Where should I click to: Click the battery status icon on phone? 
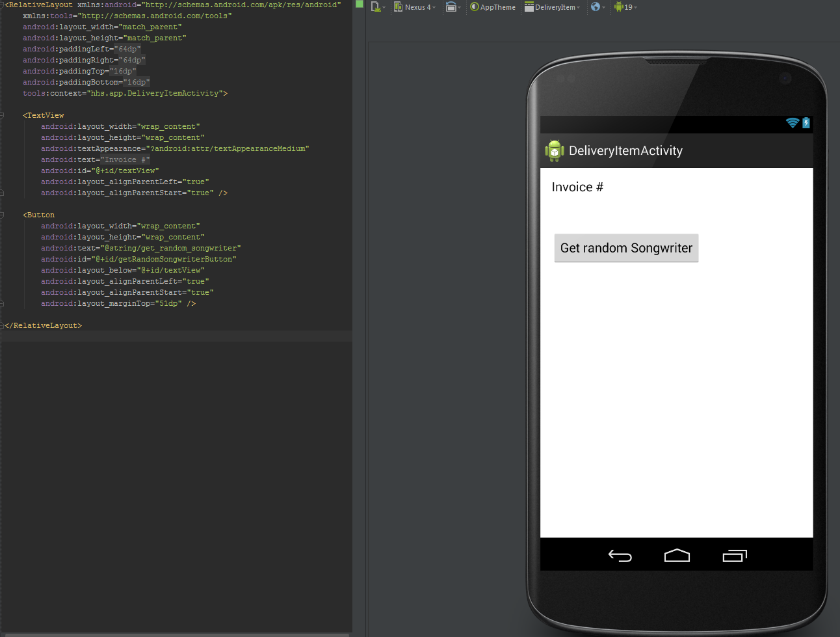pyautogui.click(x=806, y=123)
